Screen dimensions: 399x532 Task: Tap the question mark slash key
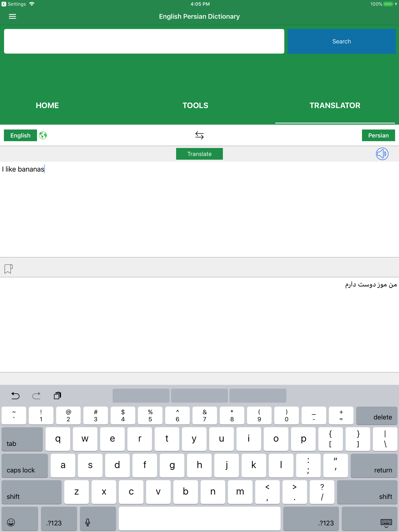tap(322, 492)
